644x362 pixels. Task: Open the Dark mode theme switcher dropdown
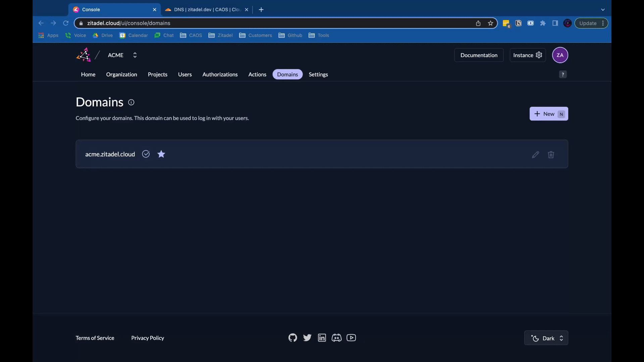pos(546,337)
